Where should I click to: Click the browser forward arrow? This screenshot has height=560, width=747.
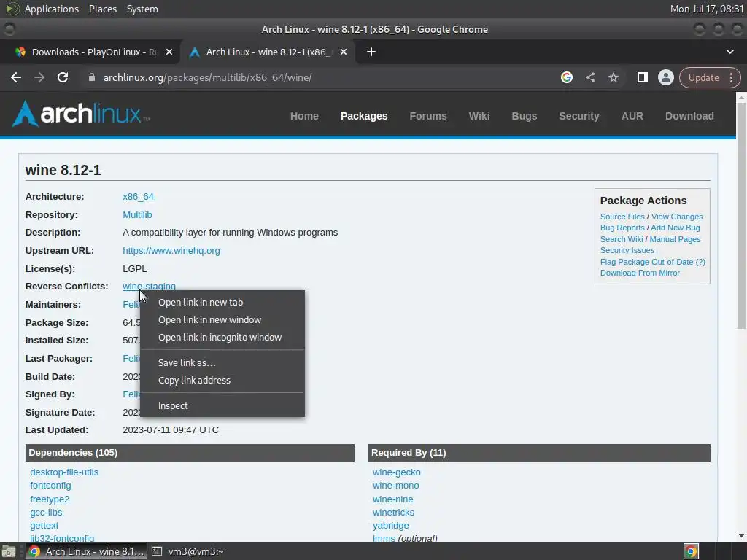click(39, 77)
